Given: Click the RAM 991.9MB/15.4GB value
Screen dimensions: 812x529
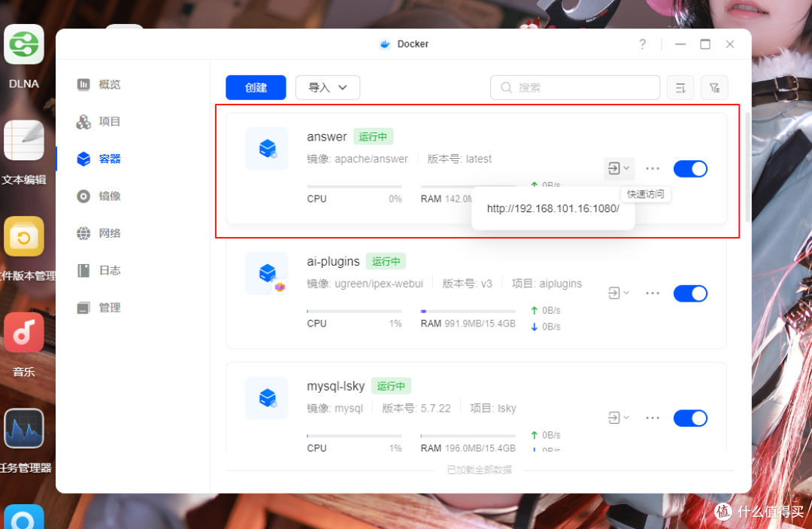Looking at the screenshot, I should tap(480, 324).
